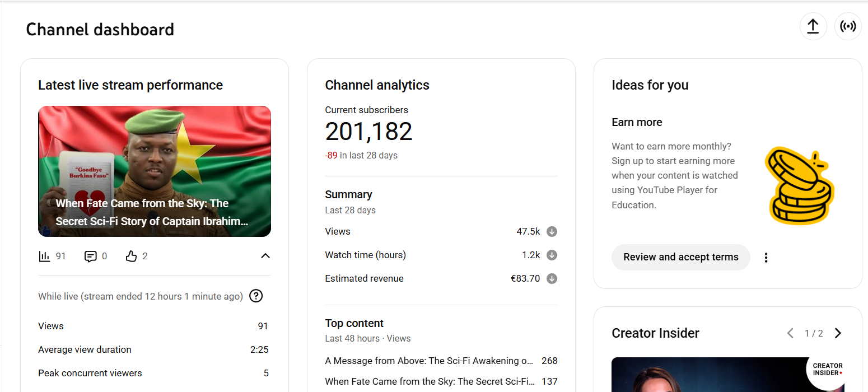Open the Creator Insider video thumbnail
Screen dimensions: 868x392
(x=727, y=375)
